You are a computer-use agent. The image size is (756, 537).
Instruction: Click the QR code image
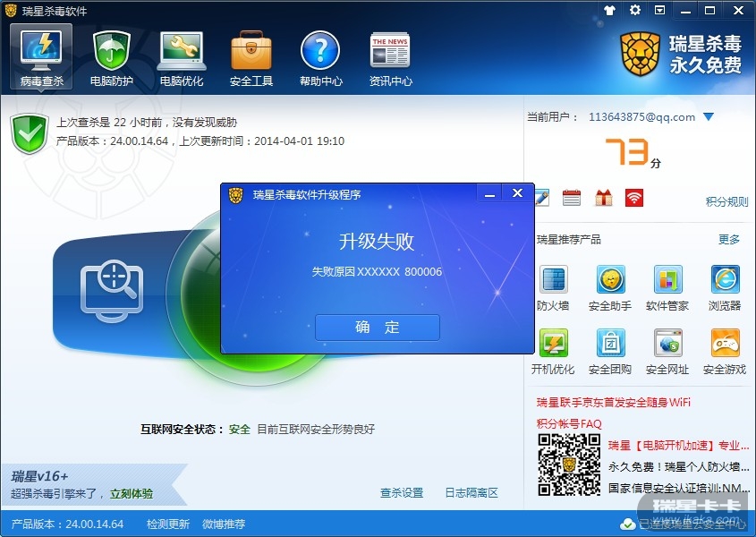[x=569, y=465]
